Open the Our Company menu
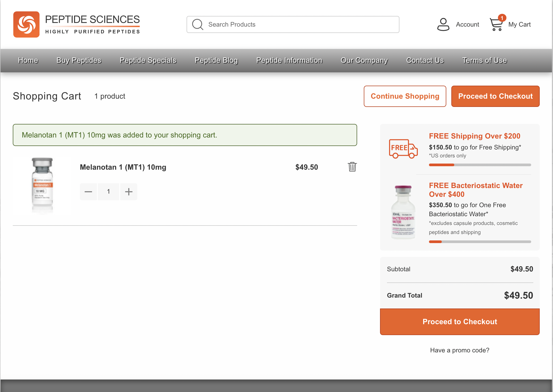 point(364,60)
